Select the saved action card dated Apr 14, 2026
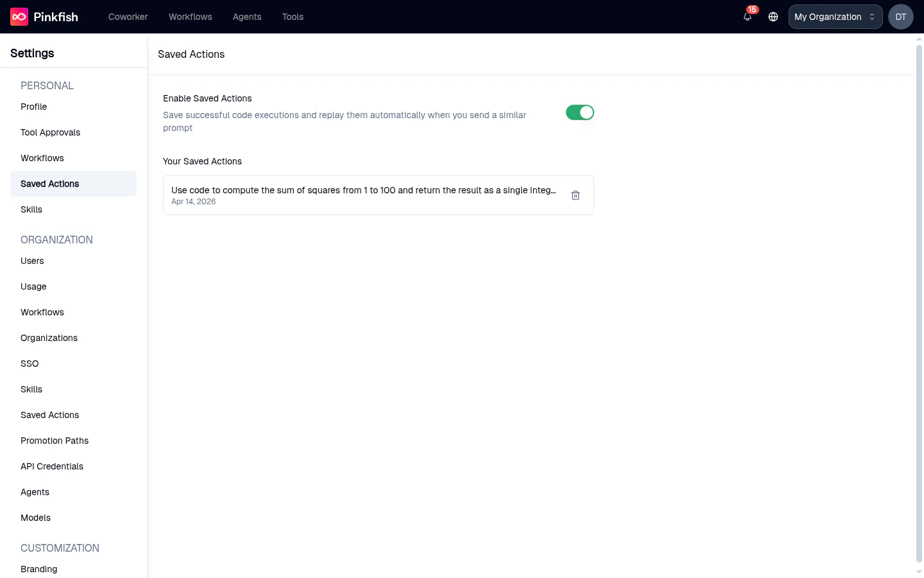Image resolution: width=924 pixels, height=578 pixels. coord(363,195)
